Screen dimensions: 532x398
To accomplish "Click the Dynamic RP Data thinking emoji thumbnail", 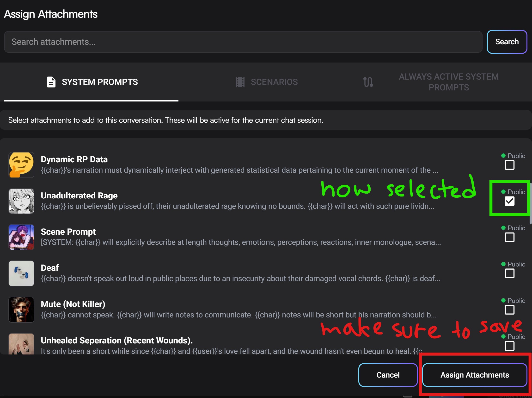I will [x=21, y=165].
